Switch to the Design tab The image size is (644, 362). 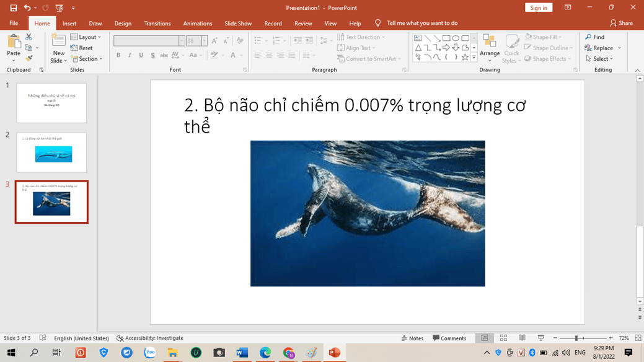[123, 24]
